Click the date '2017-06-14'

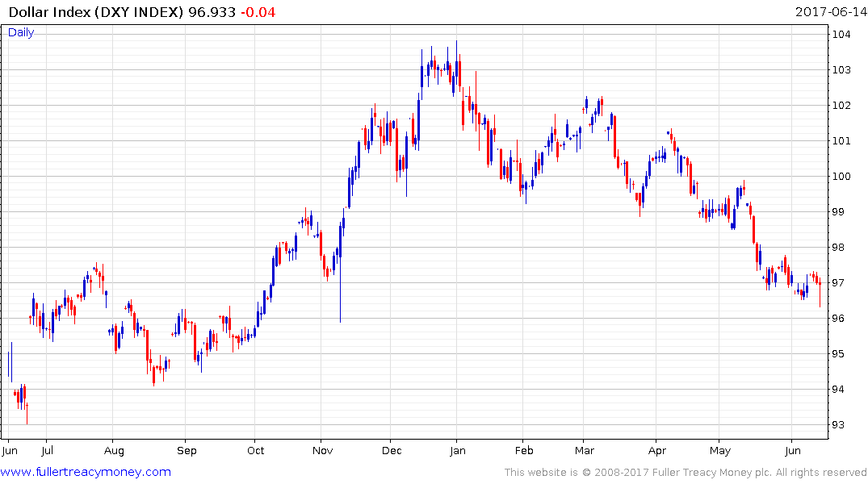pyautogui.click(x=831, y=12)
